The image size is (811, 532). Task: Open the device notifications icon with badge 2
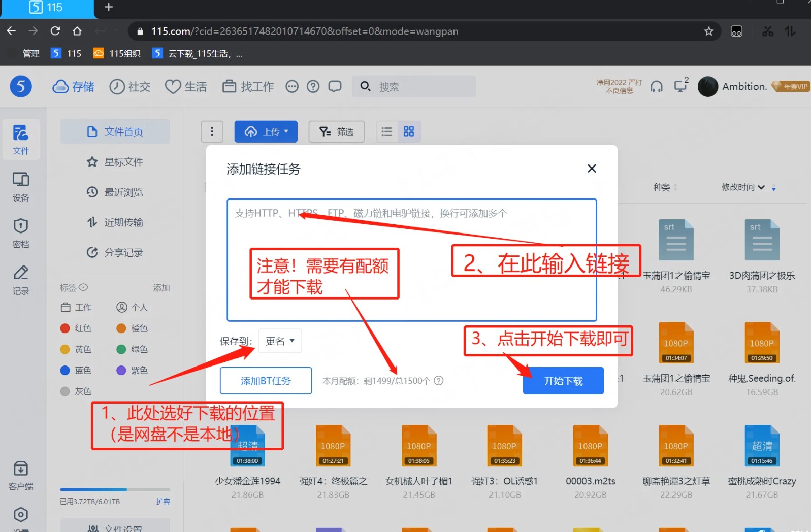pyautogui.click(x=680, y=86)
